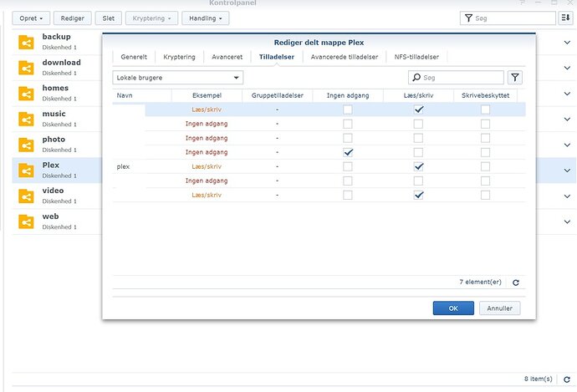Expand the video folder row chevron

coord(567,196)
